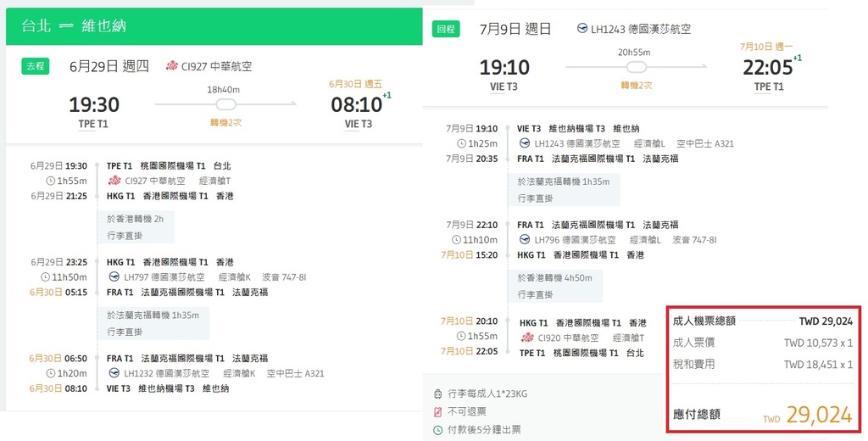This screenshot has width=868, height=441.
Task: Select the green 去程 outbound badge
Action: [36, 66]
